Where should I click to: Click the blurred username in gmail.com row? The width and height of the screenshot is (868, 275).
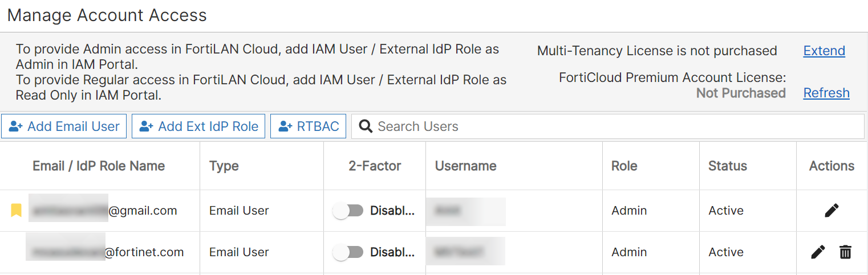(466, 211)
